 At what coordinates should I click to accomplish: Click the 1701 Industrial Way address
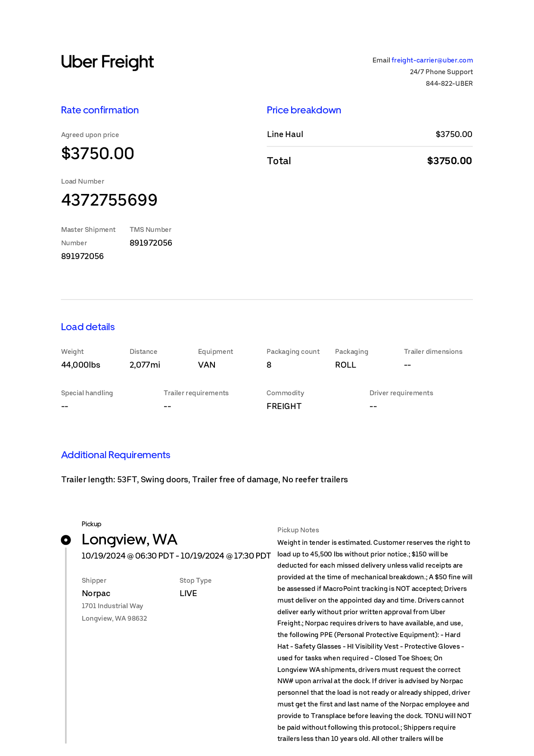click(112, 606)
